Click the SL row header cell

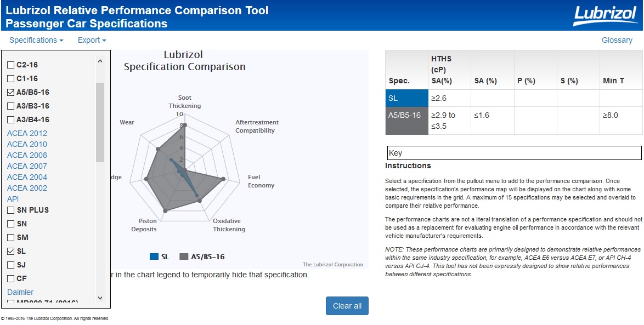click(406, 99)
